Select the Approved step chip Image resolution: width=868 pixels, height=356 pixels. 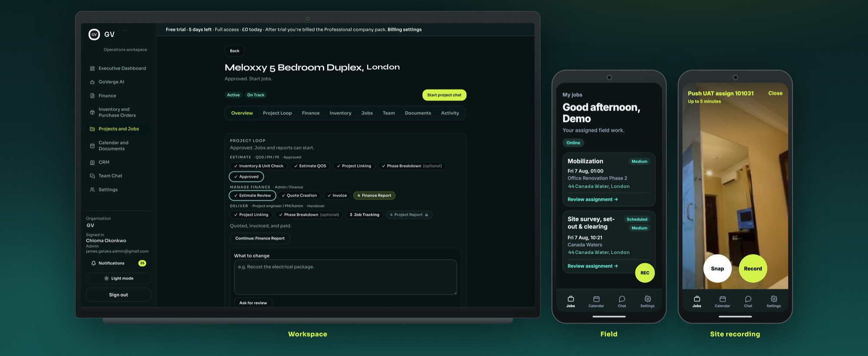246,177
